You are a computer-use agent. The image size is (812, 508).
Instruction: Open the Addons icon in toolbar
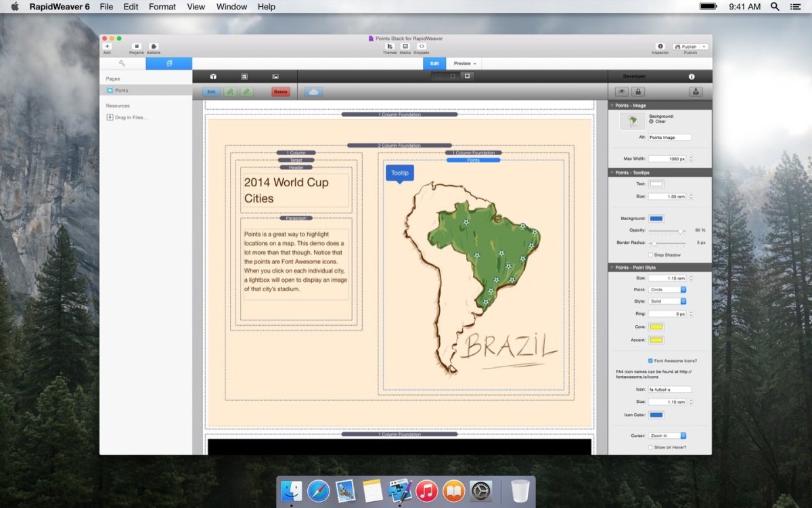pos(154,47)
